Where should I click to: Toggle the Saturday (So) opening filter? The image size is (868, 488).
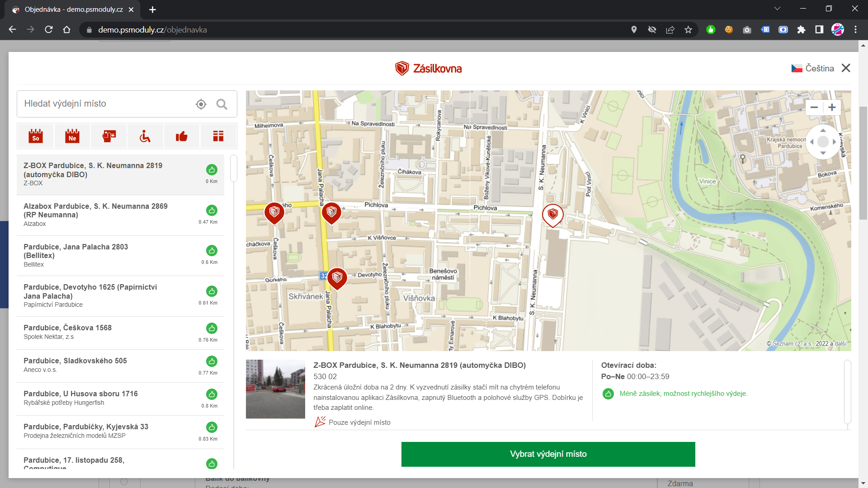36,136
